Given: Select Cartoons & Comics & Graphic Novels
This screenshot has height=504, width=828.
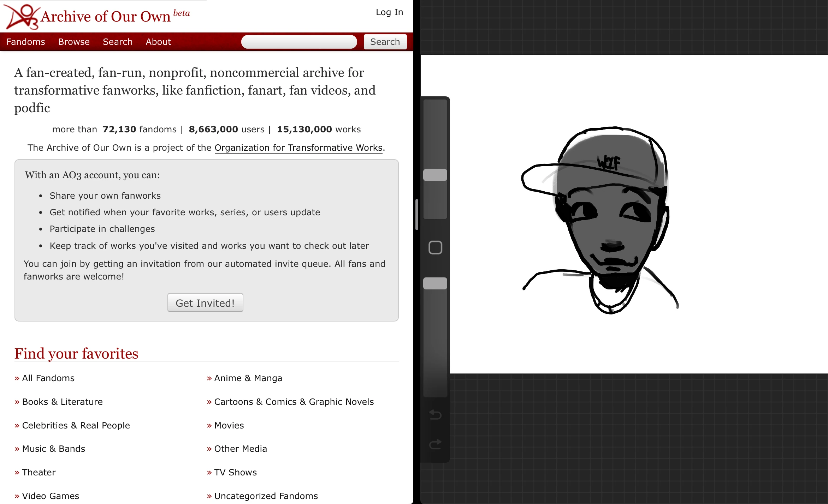Looking at the screenshot, I should 294,402.
